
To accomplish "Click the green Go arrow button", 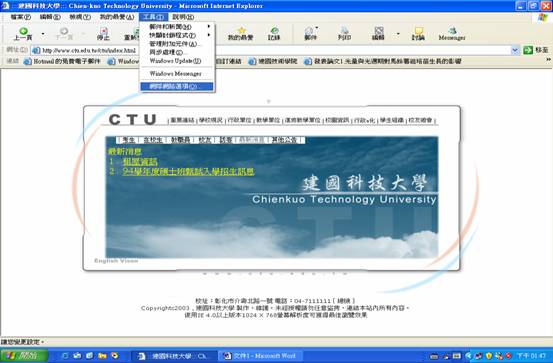I will (x=528, y=50).
